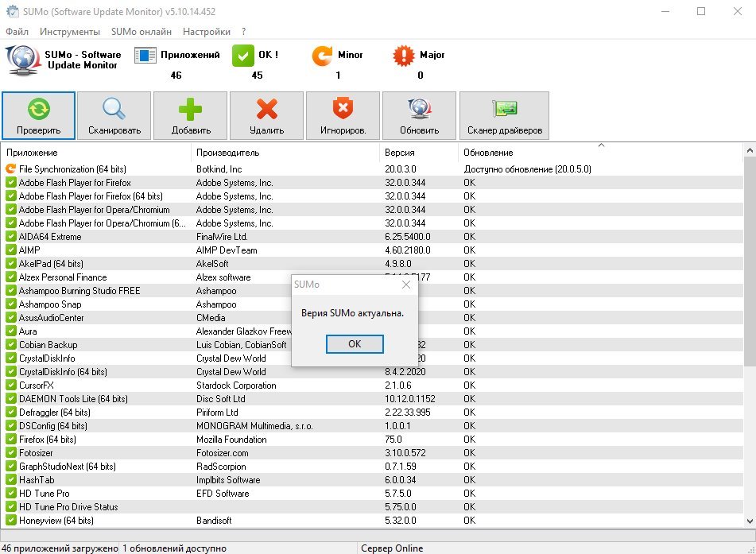This screenshot has width=756, height=554.
Task: Click the green OK status checkmark icon
Action: [x=242, y=56]
